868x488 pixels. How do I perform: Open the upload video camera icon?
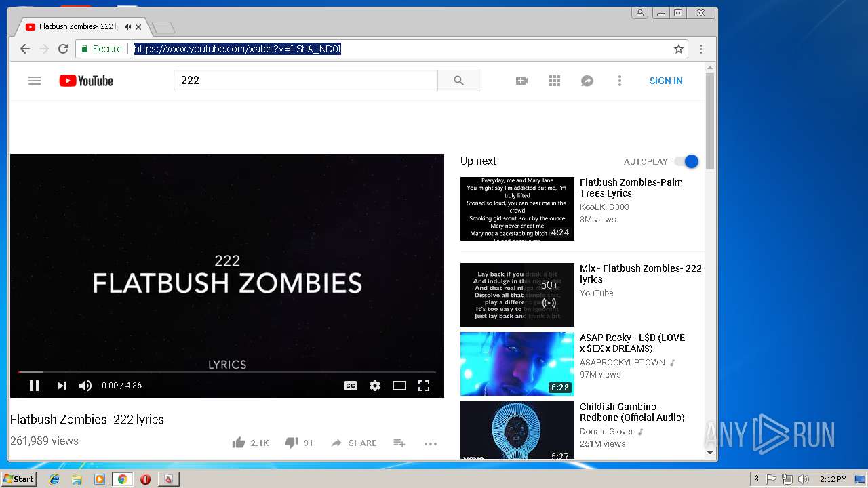(522, 81)
